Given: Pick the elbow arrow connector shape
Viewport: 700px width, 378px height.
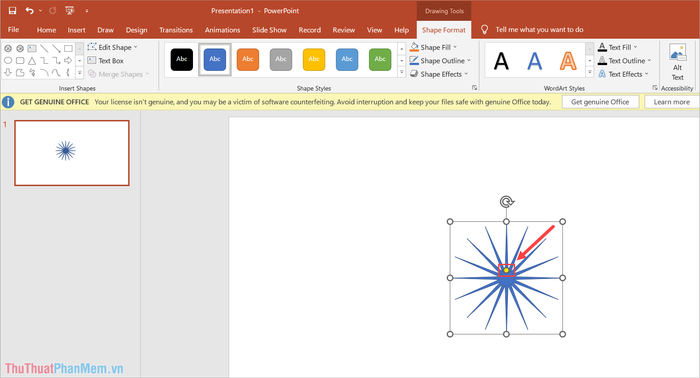Looking at the screenshot, I should click(x=56, y=60).
